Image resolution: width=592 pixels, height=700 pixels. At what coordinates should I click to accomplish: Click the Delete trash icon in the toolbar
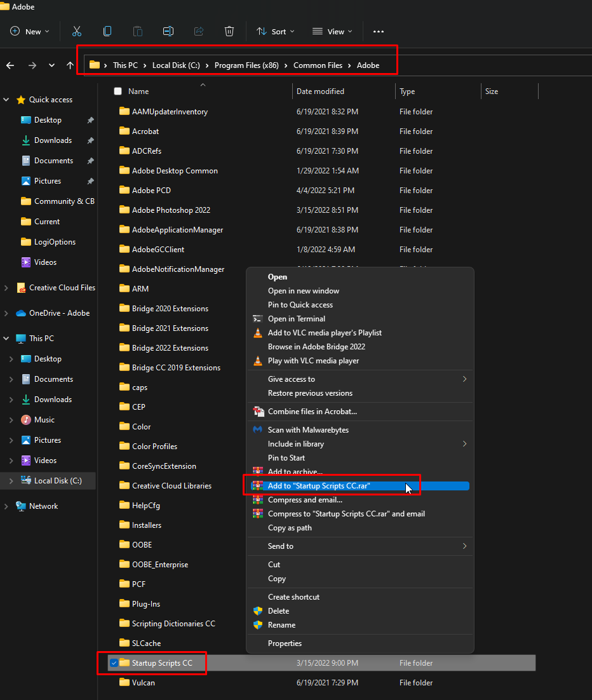coord(229,31)
